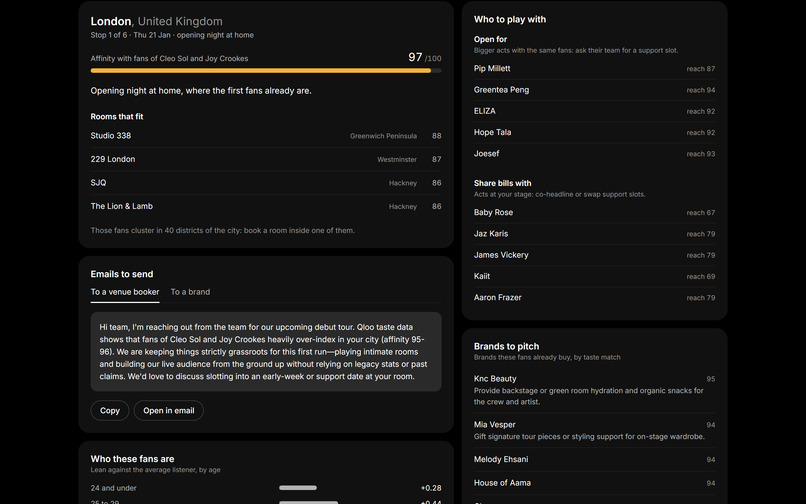806x504 pixels.
Task: Select Greentea Peng artist row
Action: point(594,90)
